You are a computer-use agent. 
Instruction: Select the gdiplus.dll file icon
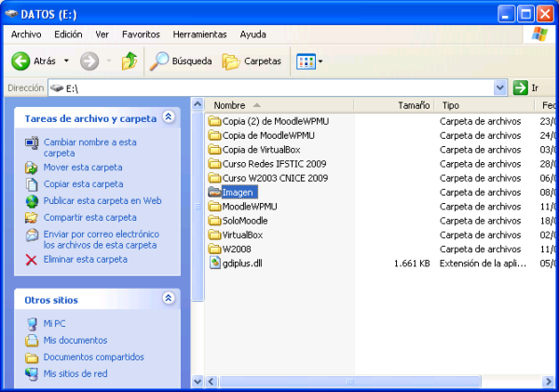[215, 264]
